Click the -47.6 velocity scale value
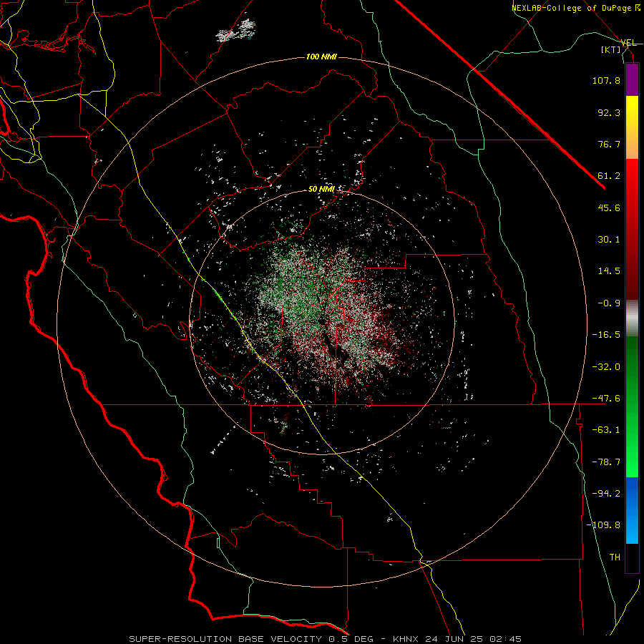 pos(606,399)
